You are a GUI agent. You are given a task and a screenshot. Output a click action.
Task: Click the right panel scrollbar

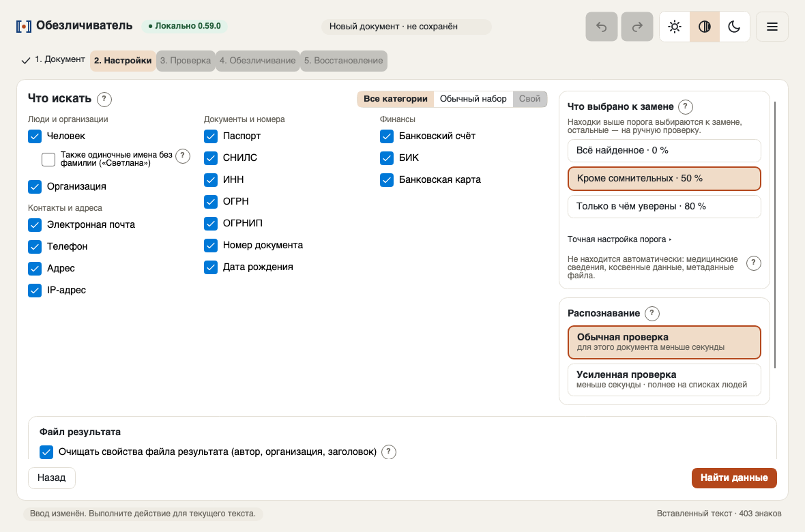pyautogui.click(x=775, y=234)
